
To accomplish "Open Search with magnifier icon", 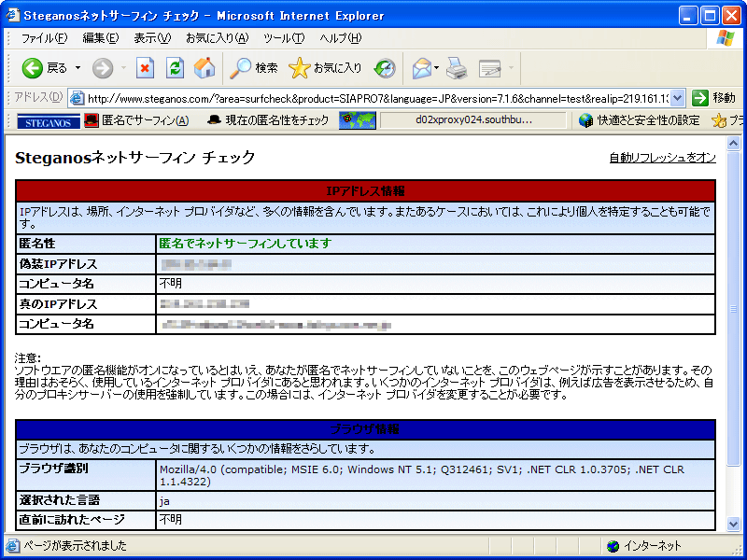I will (240, 68).
